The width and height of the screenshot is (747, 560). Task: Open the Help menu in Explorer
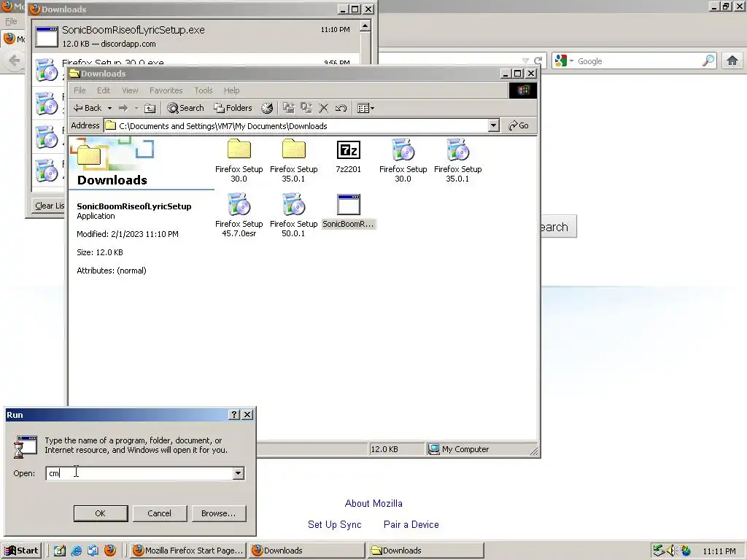click(231, 90)
